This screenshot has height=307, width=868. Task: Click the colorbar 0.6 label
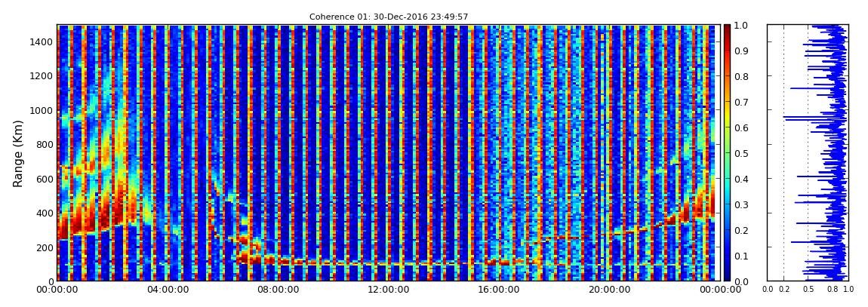coord(743,127)
